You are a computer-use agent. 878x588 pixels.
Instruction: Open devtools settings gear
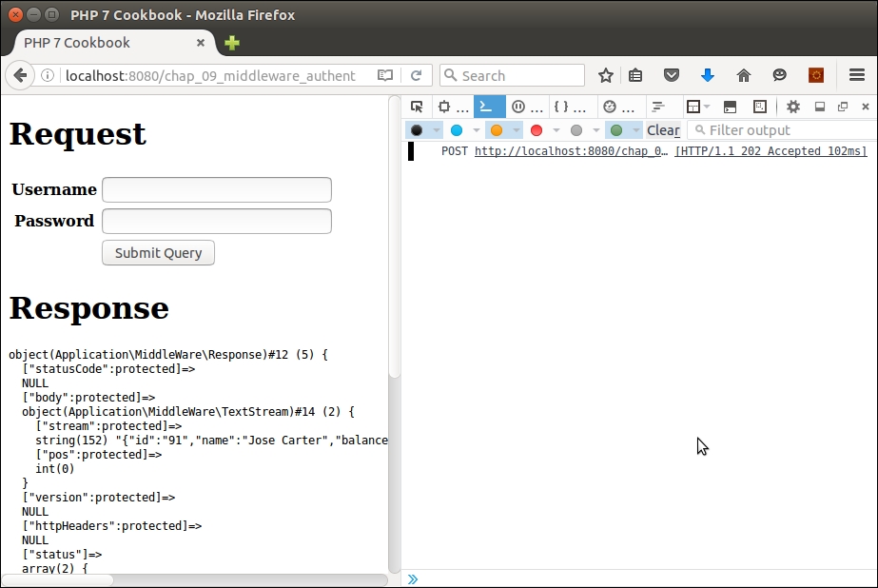792,107
